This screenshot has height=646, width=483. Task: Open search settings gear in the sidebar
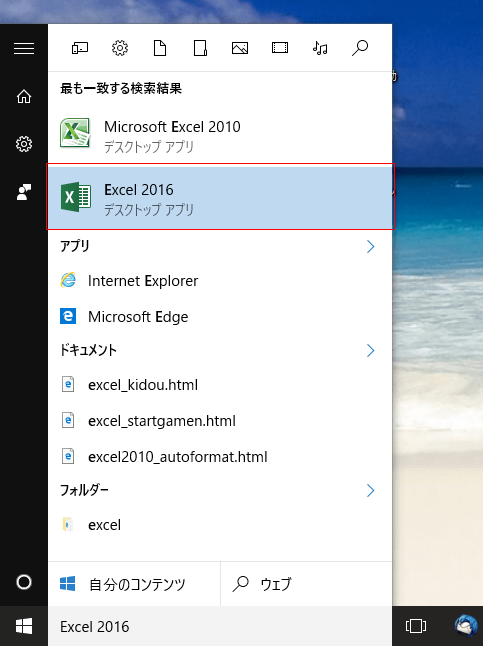[x=24, y=144]
